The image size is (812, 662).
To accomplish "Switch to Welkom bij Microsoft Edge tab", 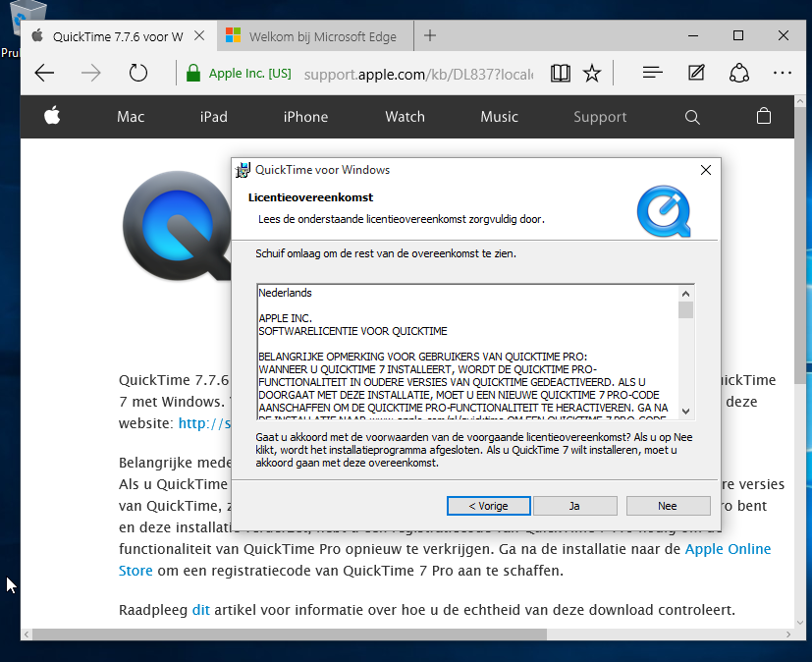I will (x=315, y=36).
